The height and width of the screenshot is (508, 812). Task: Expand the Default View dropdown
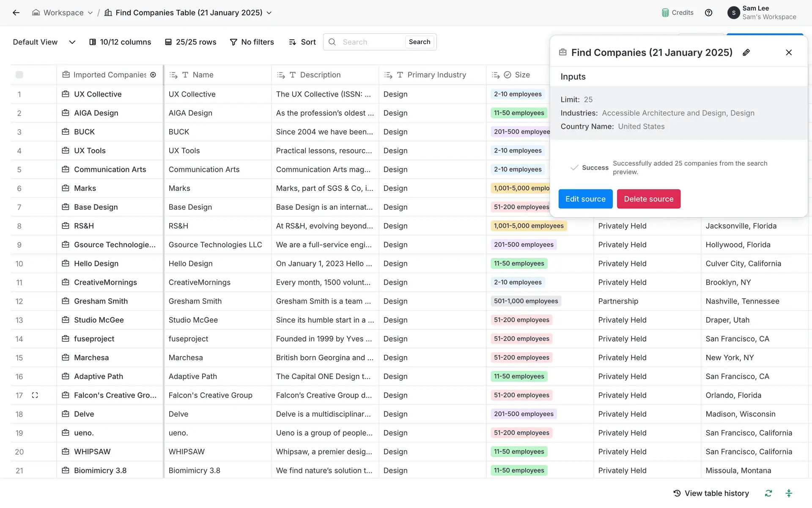point(72,42)
